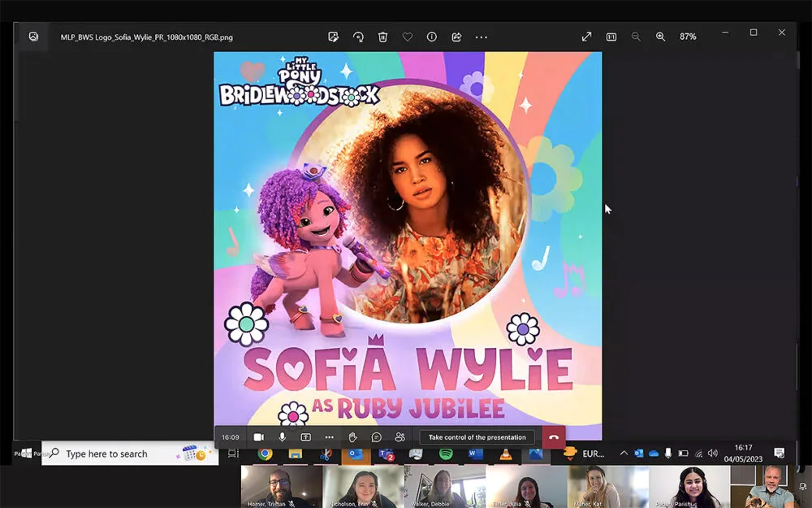Open More actions in the meeting toolbar
The height and width of the screenshot is (508, 812).
[x=329, y=437]
